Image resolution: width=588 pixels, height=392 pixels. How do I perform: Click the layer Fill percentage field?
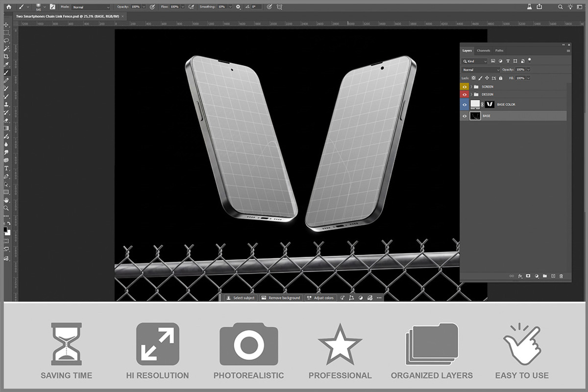point(520,78)
